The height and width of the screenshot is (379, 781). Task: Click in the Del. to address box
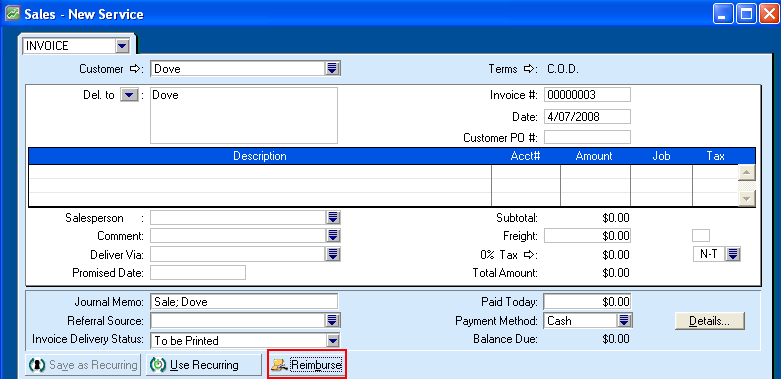coord(244,116)
